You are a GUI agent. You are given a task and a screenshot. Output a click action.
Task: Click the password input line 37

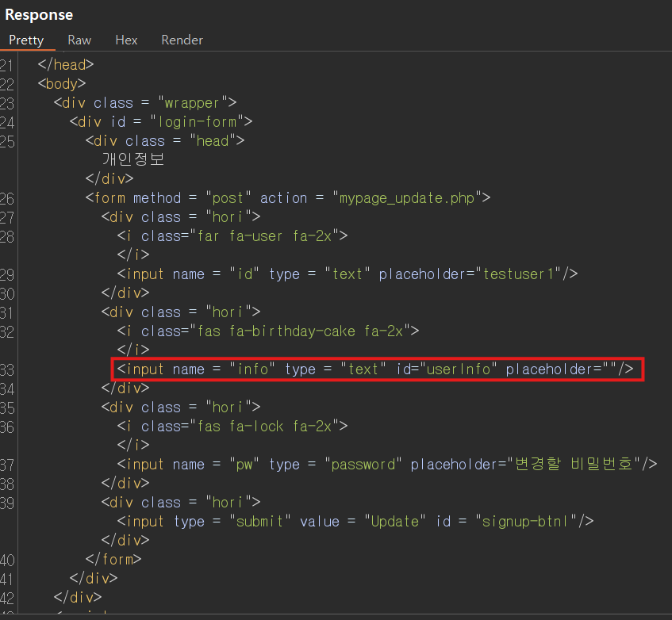coord(387,464)
